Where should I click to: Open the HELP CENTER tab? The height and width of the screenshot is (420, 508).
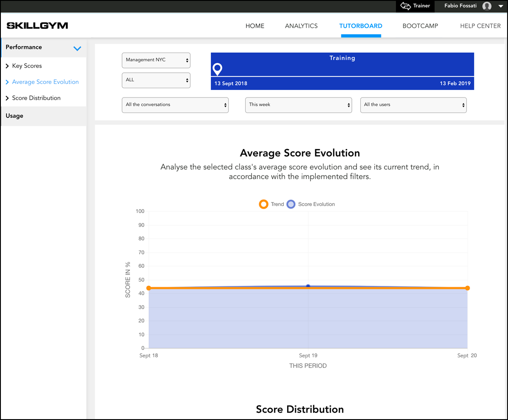point(480,26)
